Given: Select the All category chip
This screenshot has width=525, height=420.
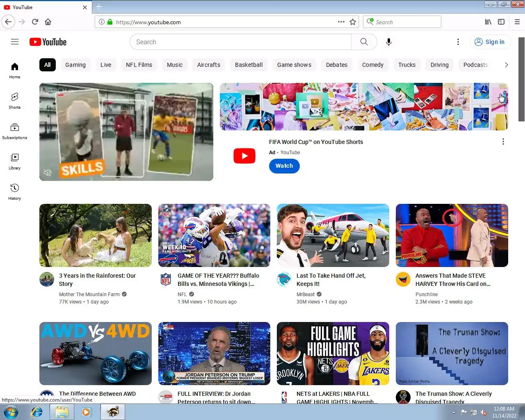Looking at the screenshot, I should tap(48, 65).
